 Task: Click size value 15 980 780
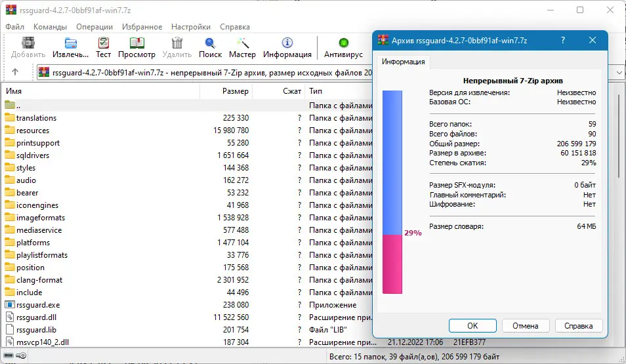point(231,130)
